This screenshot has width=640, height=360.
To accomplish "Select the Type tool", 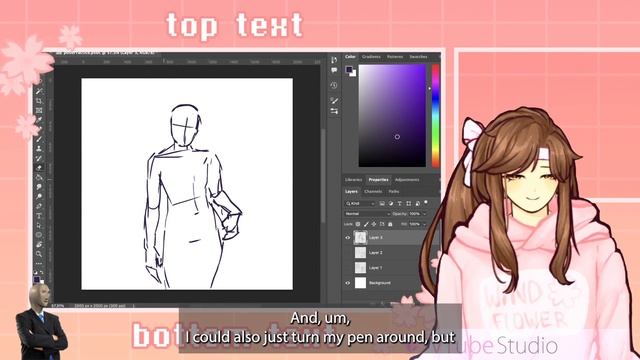I will [x=39, y=216].
